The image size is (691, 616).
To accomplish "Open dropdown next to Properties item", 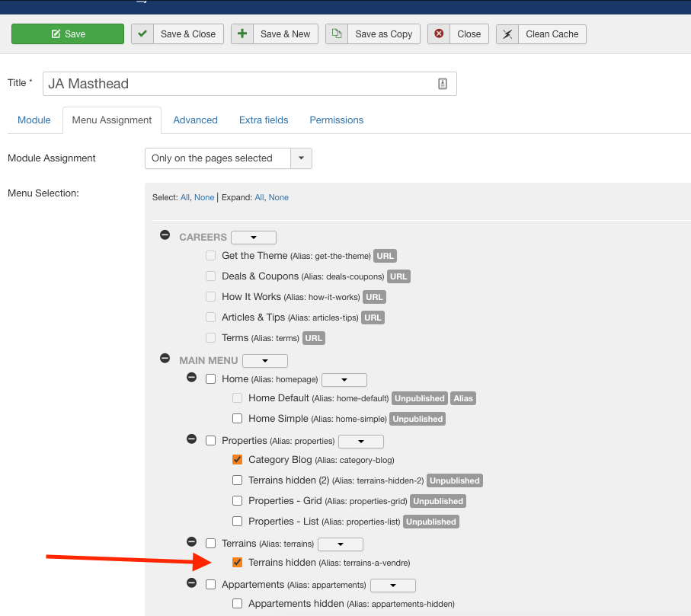I will tap(360, 442).
